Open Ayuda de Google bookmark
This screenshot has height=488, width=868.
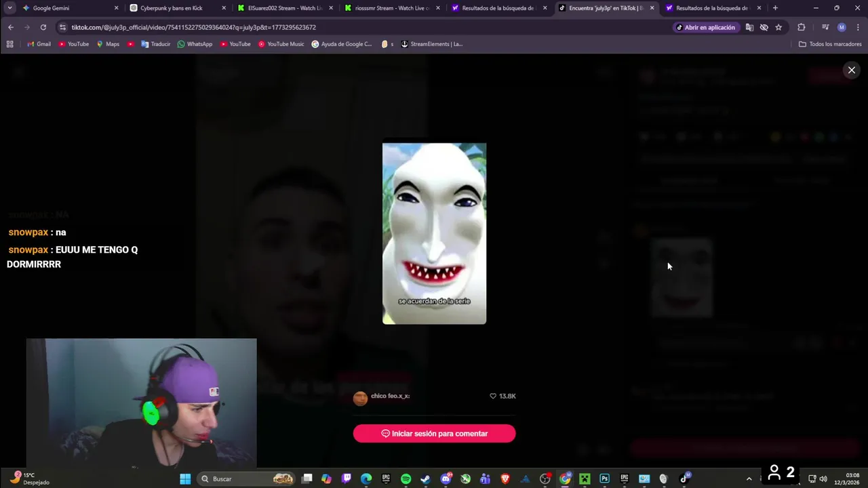342,44
